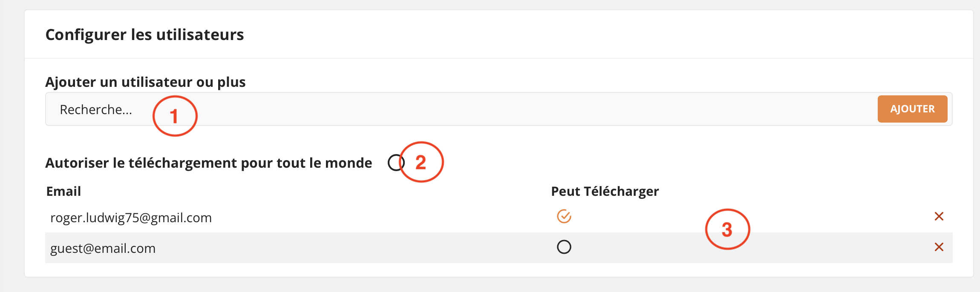
Task: Remove guest@email.com with its red X
Action: point(939,247)
